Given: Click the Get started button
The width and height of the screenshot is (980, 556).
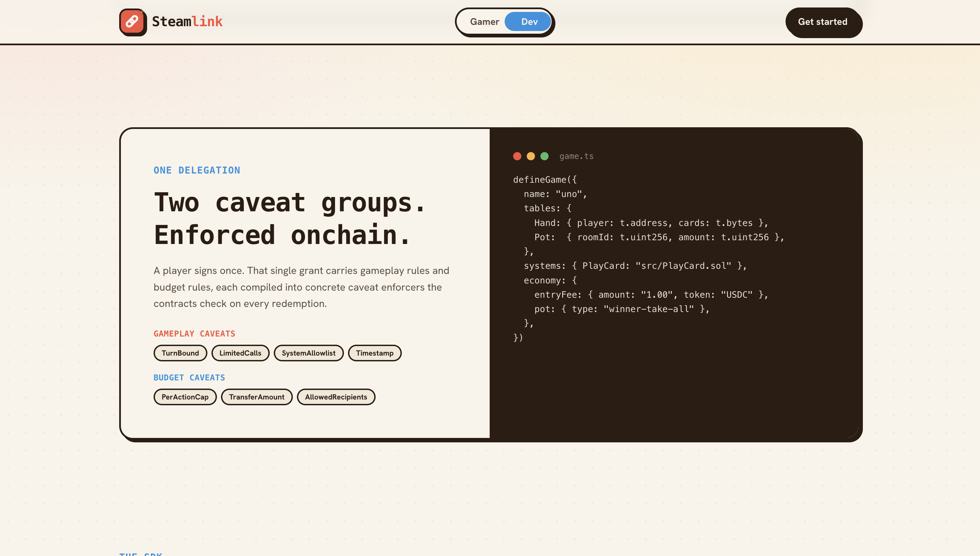Looking at the screenshot, I should tap(823, 22).
